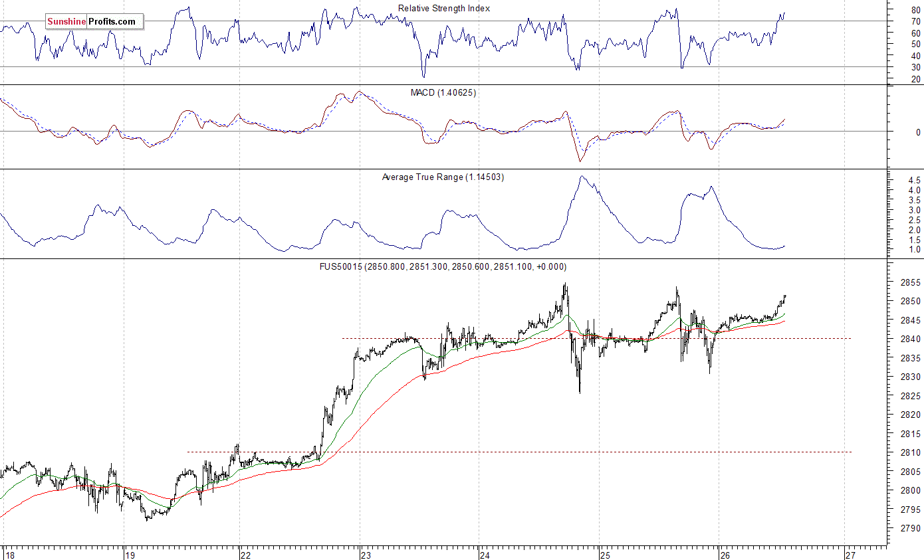This screenshot has width=924, height=560.
Task: Click the 1.0 label on ATR axis
Action: pyautogui.click(x=914, y=250)
